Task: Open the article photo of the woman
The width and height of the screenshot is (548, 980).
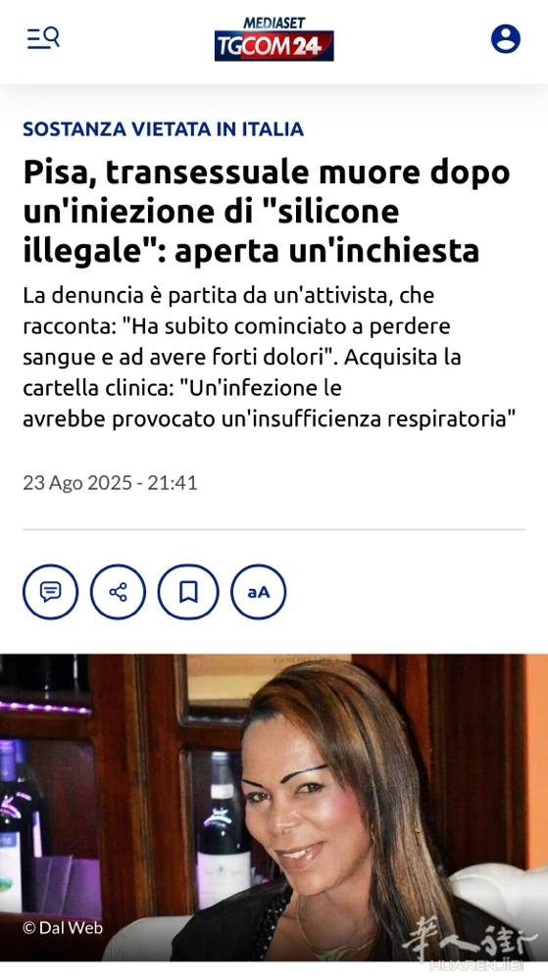Action: 274,808
